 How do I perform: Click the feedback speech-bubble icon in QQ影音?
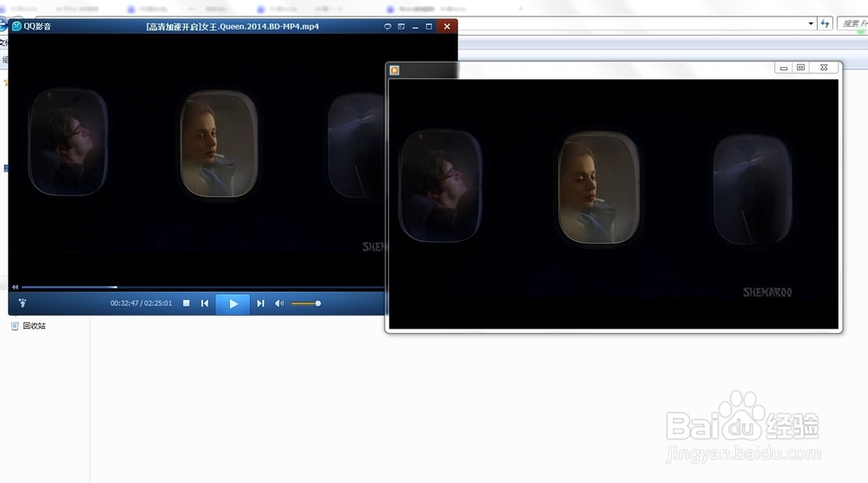tap(387, 27)
